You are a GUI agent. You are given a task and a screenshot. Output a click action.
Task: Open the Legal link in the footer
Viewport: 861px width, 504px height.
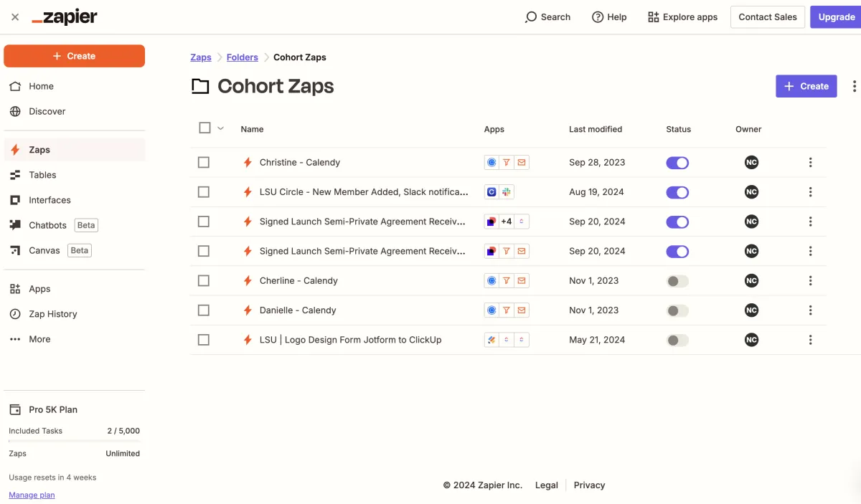(x=547, y=485)
